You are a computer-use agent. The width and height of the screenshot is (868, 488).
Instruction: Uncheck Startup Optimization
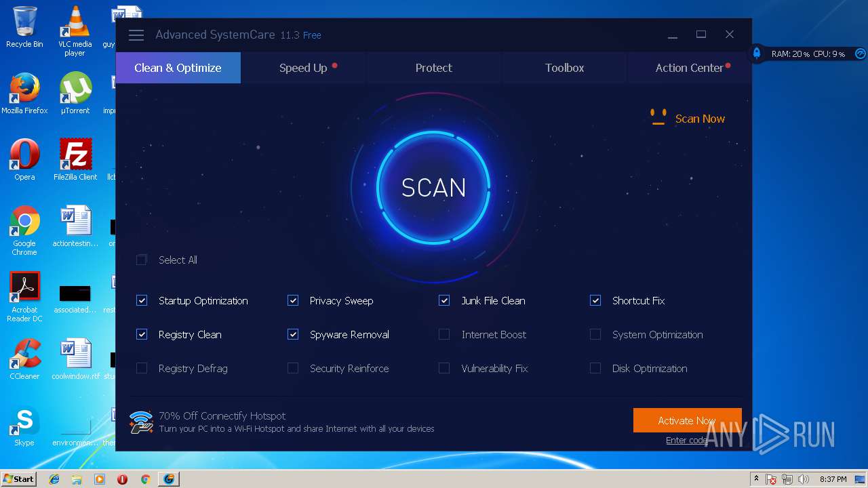coord(142,300)
